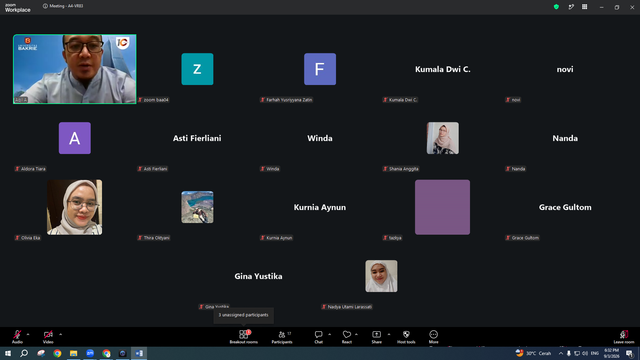The height and width of the screenshot is (360, 640).
Task: Open Host tools shield menu
Action: click(x=406, y=337)
